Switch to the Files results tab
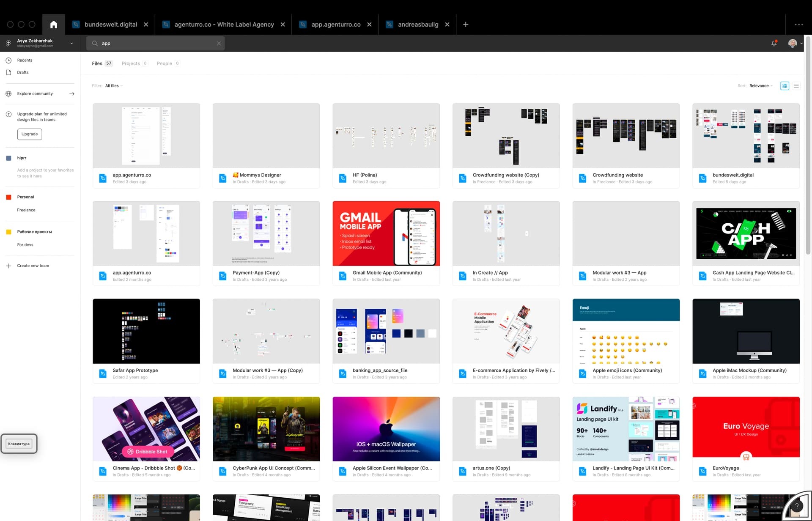The height and width of the screenshot is (521, 812). click(102, 63)
